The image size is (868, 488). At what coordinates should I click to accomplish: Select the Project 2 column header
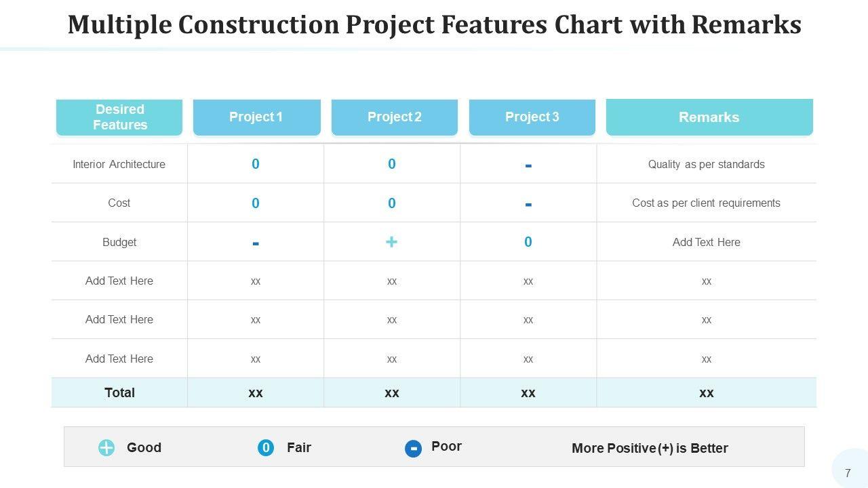pos(394,117)
